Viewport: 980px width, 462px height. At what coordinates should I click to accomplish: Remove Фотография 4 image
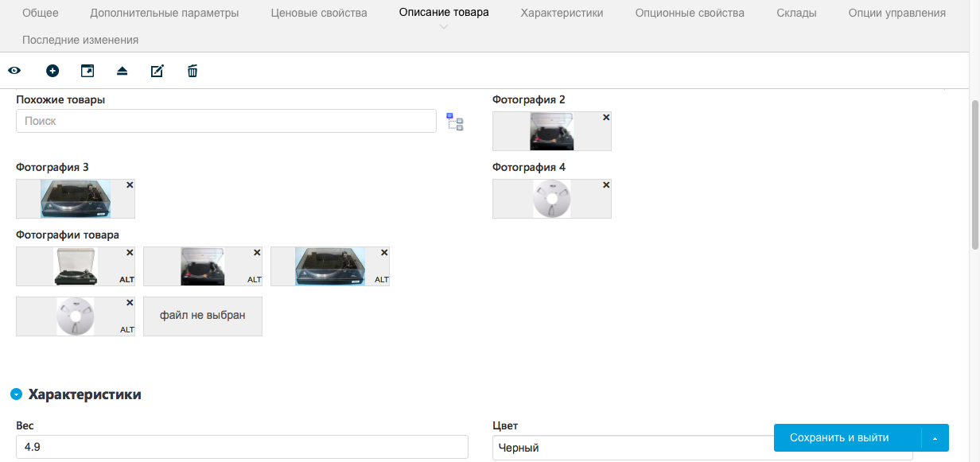[606, 184]
